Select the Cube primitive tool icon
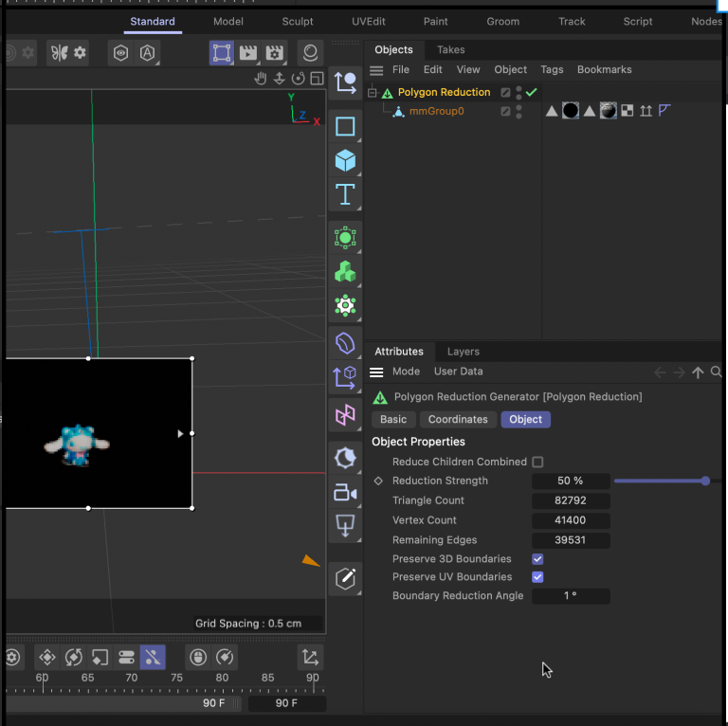 (x=345, y=161)
